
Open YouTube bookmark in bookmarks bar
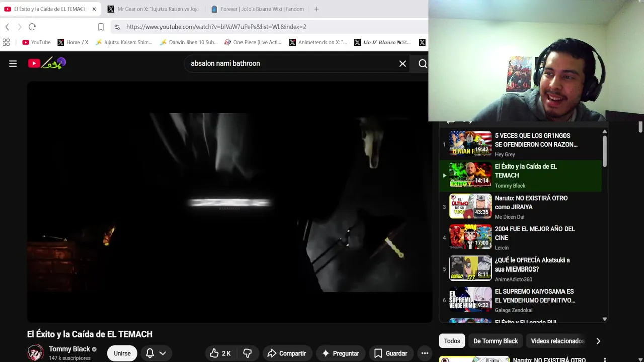pyautogui.click(x=36, y=42)
